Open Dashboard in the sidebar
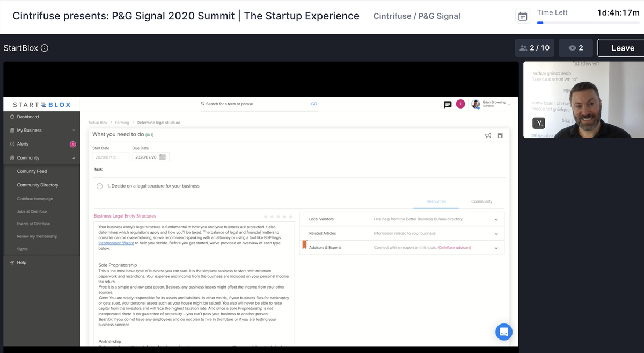The width and height of the screenshot is (644, 353). pos(27,117)
